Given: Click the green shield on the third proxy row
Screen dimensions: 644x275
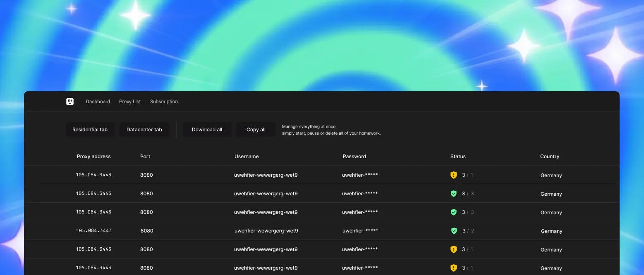Looking at the screenshot, I should click(454, 212).
